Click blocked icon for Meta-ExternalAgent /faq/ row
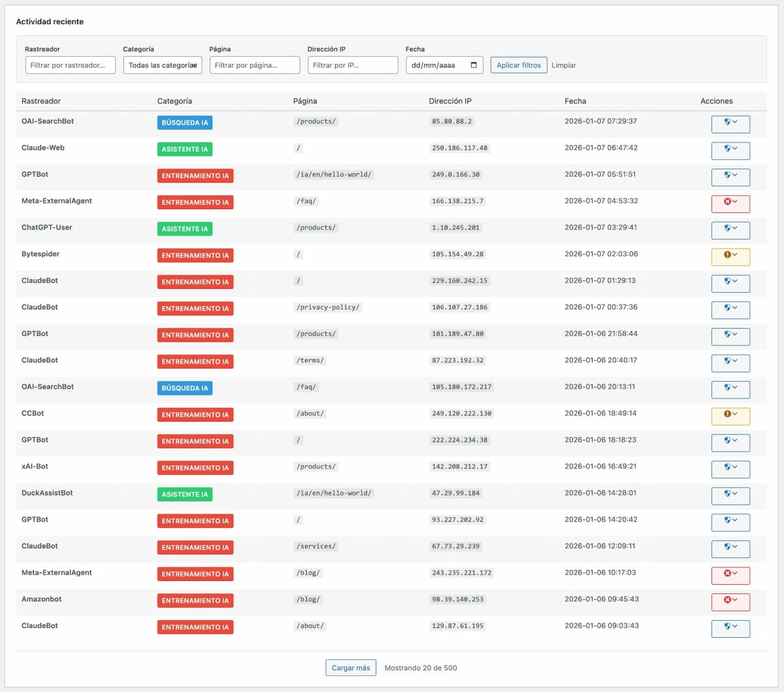This screenshot has height=692, width=784. (x=727, y=203)
